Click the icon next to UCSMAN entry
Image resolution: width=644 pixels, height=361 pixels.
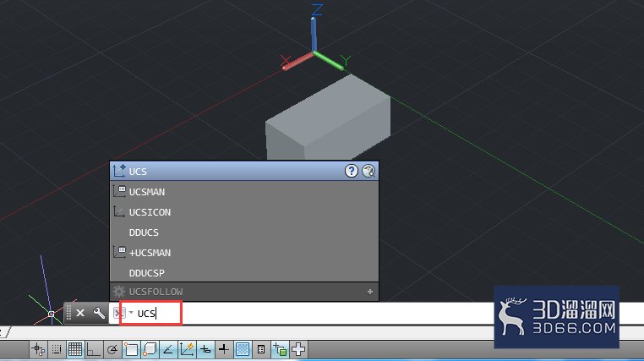(119, 191)
